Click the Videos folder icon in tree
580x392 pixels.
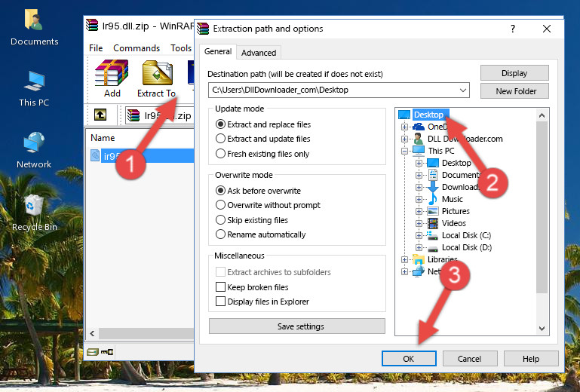pos(433,223)
